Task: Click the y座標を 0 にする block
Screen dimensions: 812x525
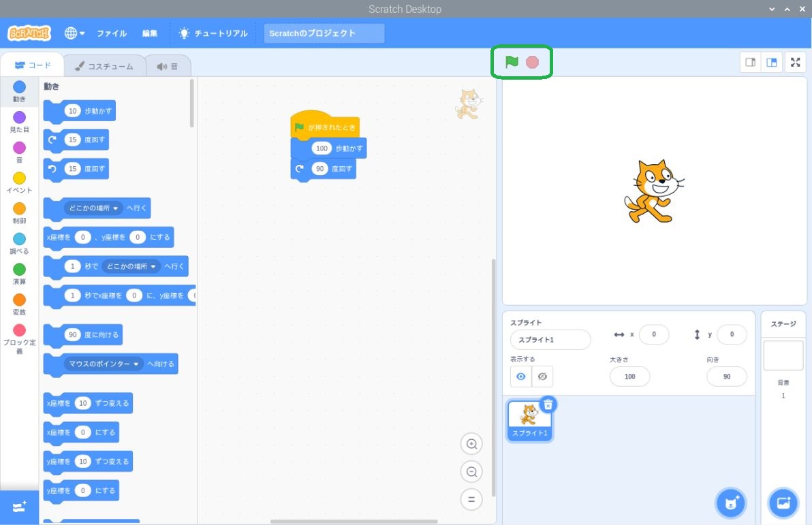Action: [x=81, y=490]
